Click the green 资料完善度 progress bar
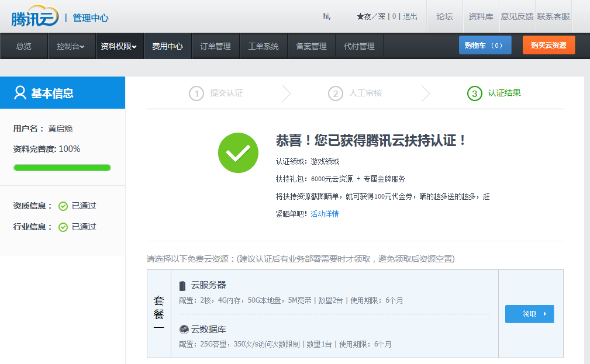The width and height of the screenshot is (590, 364). click(62, 168)
